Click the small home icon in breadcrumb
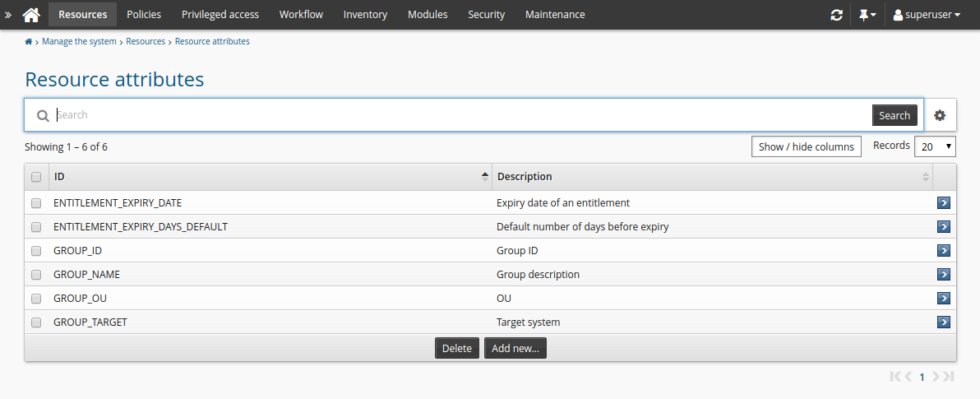 [28, 42]
